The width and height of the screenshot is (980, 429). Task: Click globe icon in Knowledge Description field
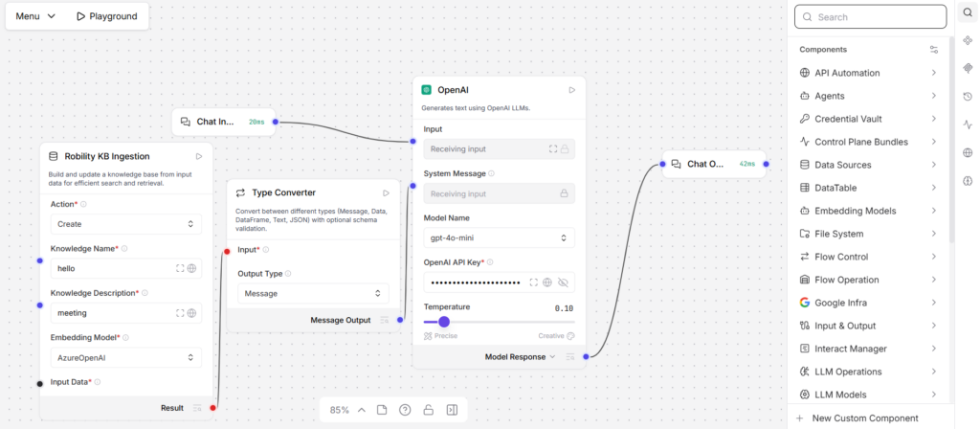pyautogui.click(x=191, y=313)
